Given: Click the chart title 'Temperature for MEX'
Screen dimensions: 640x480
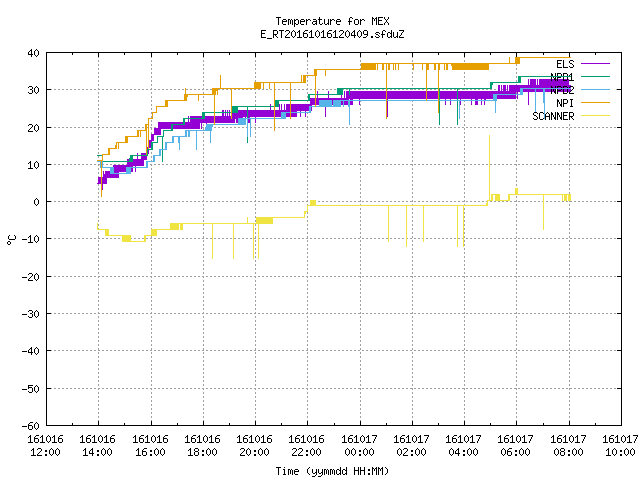Looking at the screenshot, I should [332, 21].
